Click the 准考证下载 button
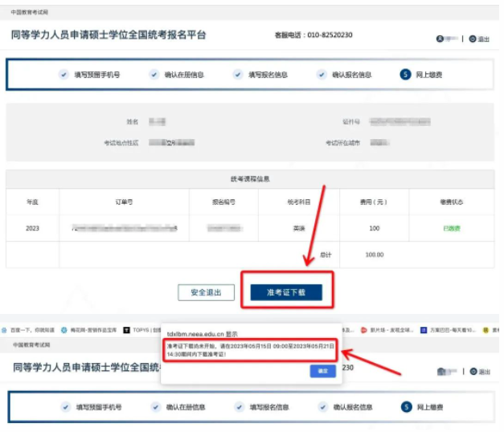This screenshot has height=432, width=504. (x=286, y=293)
